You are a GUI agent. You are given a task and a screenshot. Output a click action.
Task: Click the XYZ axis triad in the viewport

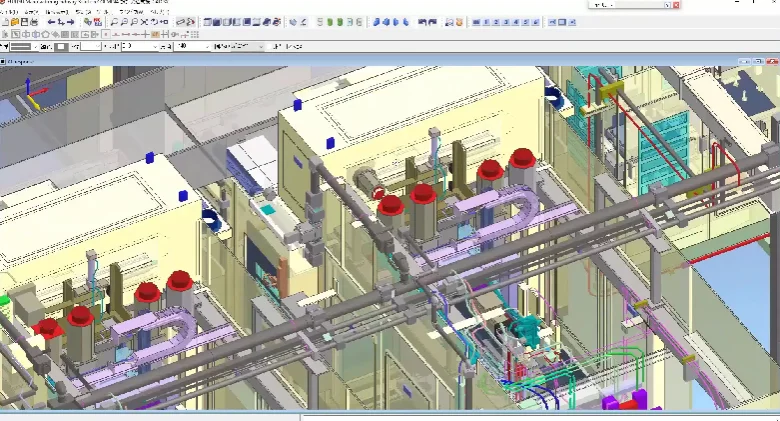(32, 94)
